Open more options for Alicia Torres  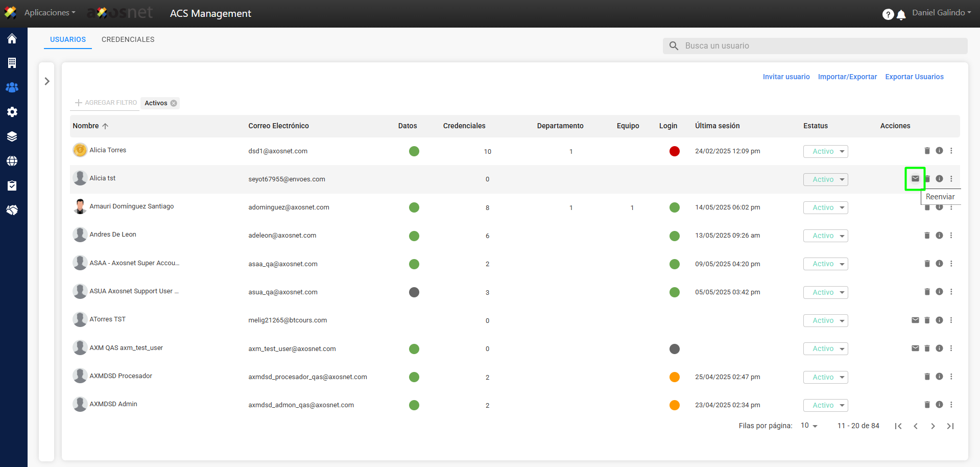pyautogui.click(x=951, y=151)
